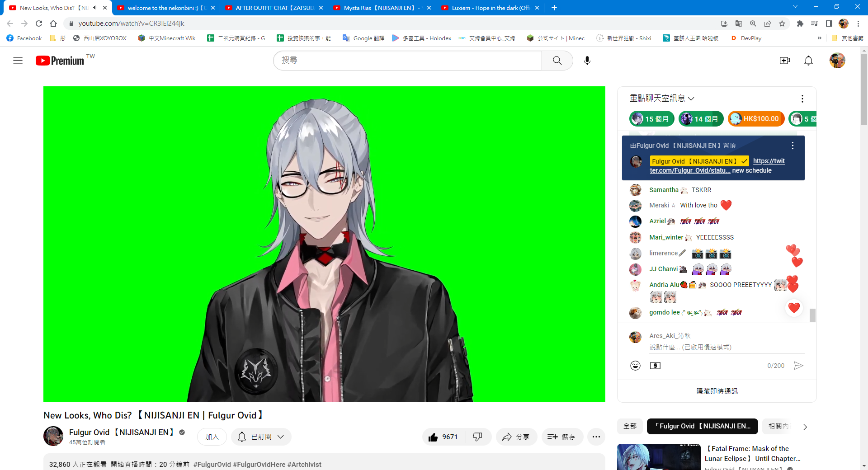The height and width of the screenshot is (470, 868).
Task: Show more bookmarks with double chevron
Action: pos(819,38)
